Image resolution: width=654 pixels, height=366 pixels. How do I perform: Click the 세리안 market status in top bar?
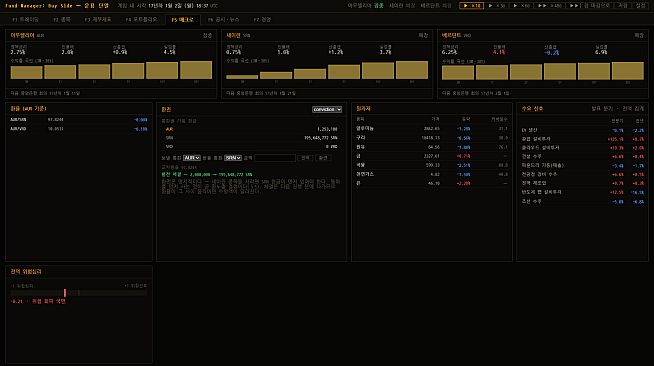(402, 6)
